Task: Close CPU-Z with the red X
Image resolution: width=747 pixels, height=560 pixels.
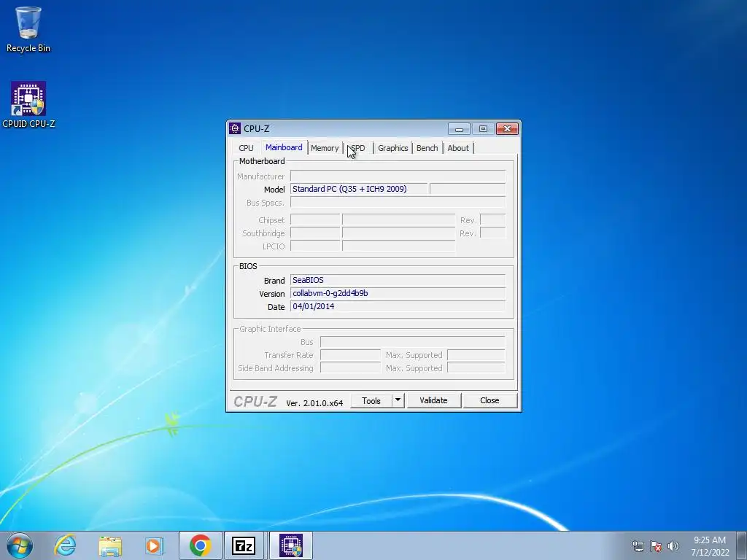Action: coord(508,129)
